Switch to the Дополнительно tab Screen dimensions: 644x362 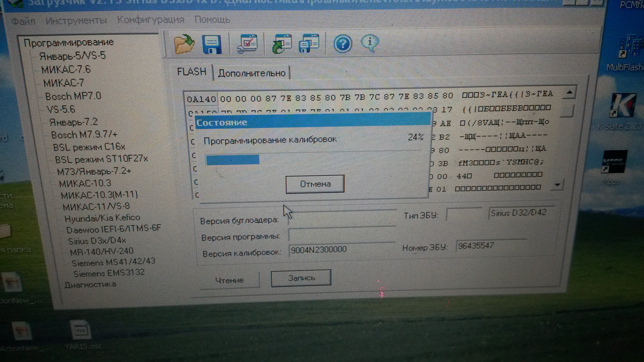pyautogui.click(x=252, y=73)
